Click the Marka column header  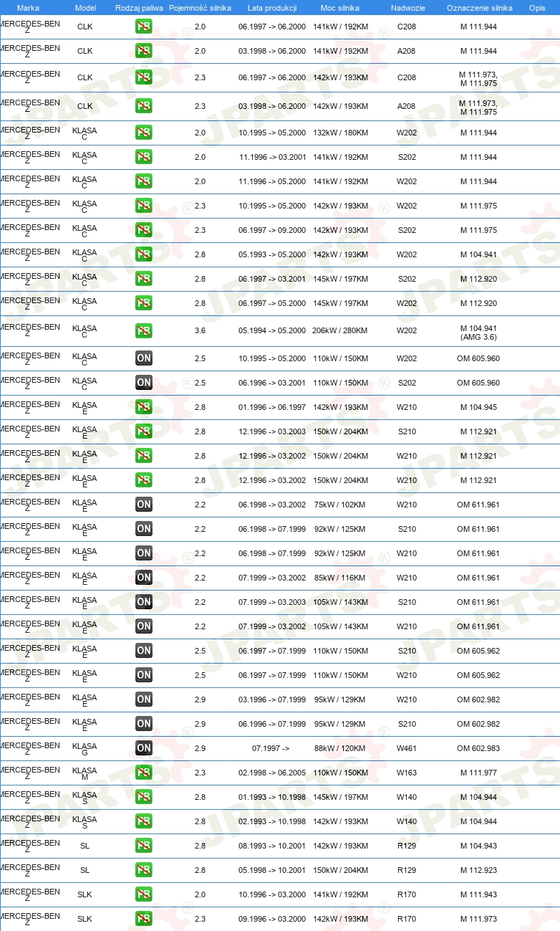click(x=28, y=8)
